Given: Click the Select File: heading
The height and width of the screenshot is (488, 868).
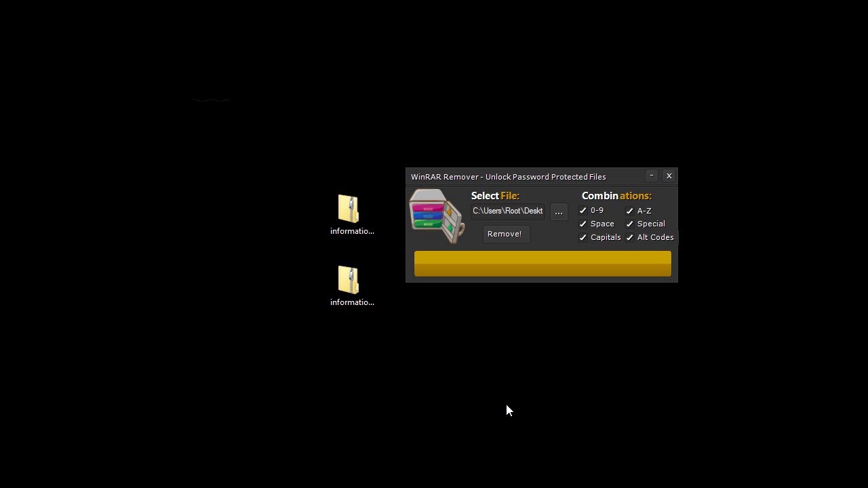Looking at the screenshot, I should [495, 196].
